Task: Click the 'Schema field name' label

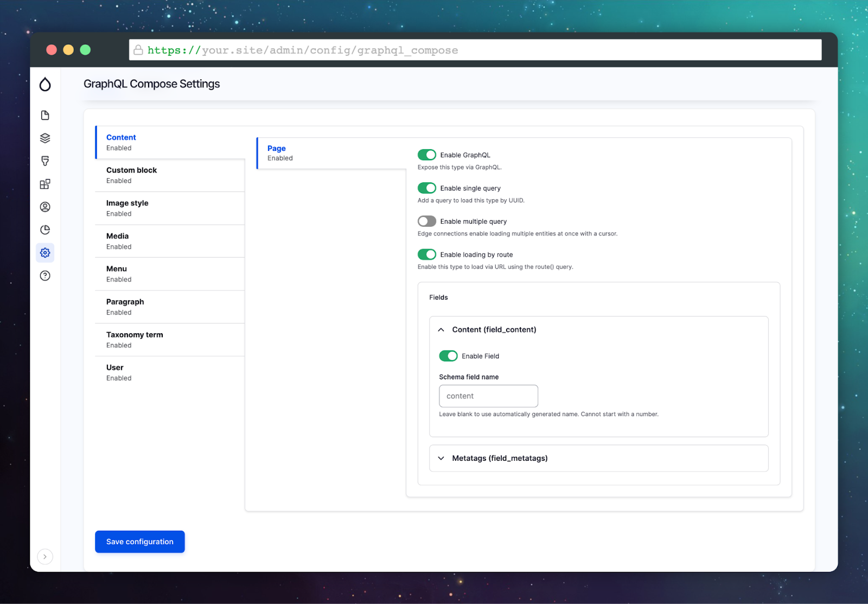Action: (469, 377)
